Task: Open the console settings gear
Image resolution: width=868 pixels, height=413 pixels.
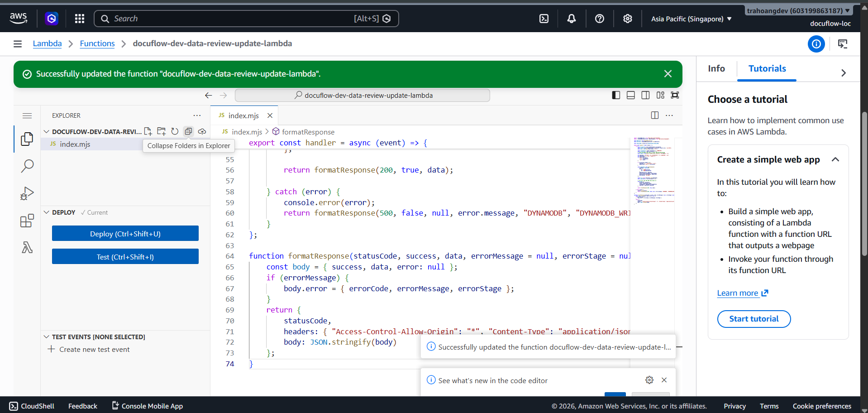Action: (627, 19)
